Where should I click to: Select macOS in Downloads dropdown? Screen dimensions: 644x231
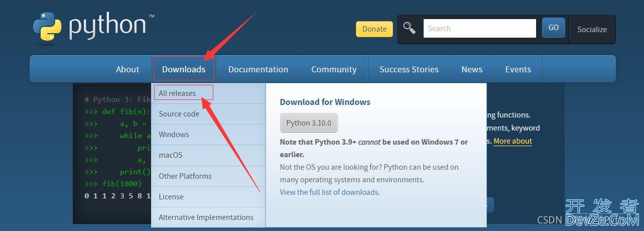208,155
